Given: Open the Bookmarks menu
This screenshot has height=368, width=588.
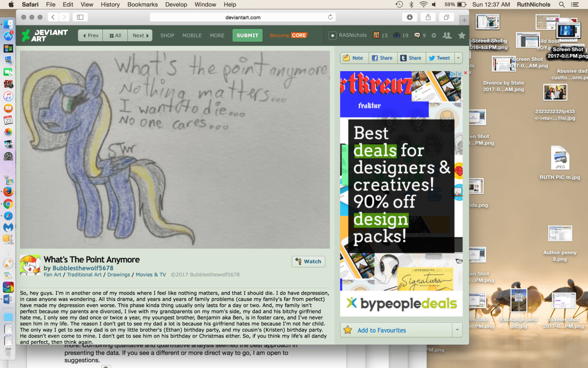Looking at the screenshot, I should [143, 4].
